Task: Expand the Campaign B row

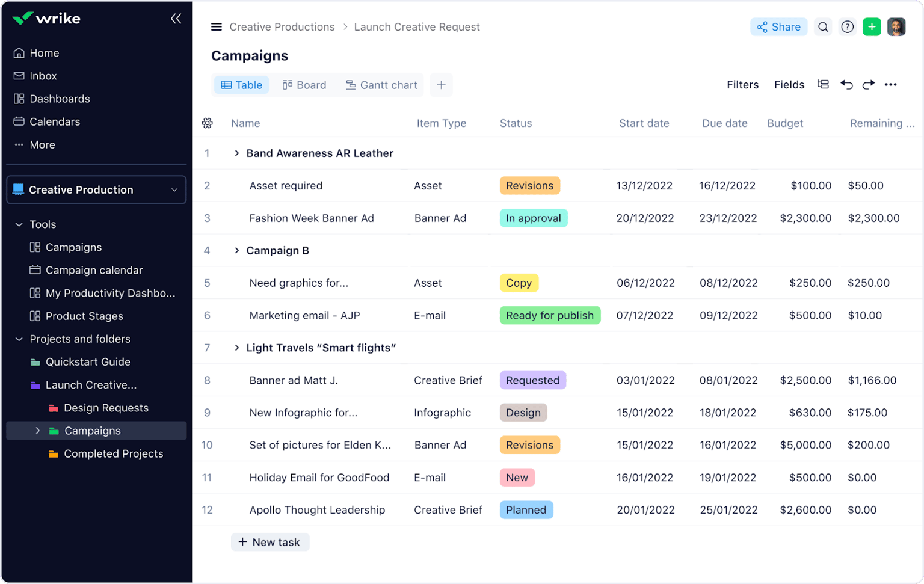Action: [x=236, y=250]
